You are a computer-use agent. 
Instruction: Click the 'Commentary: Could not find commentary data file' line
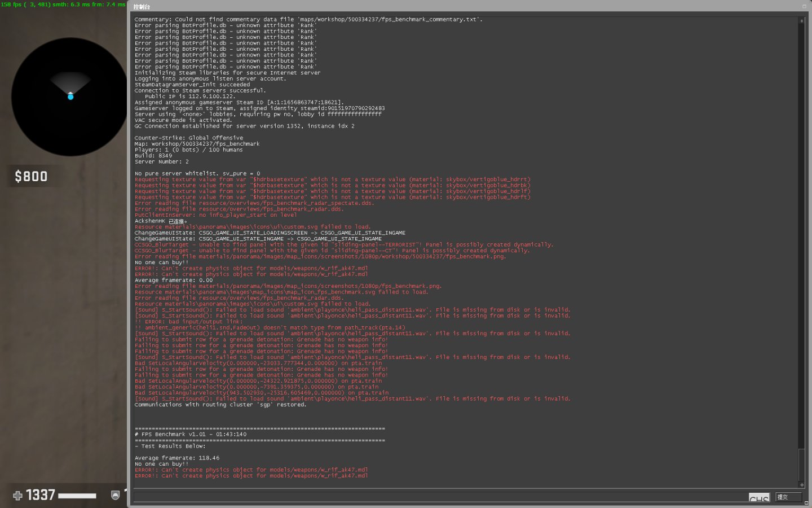point(308,19)
